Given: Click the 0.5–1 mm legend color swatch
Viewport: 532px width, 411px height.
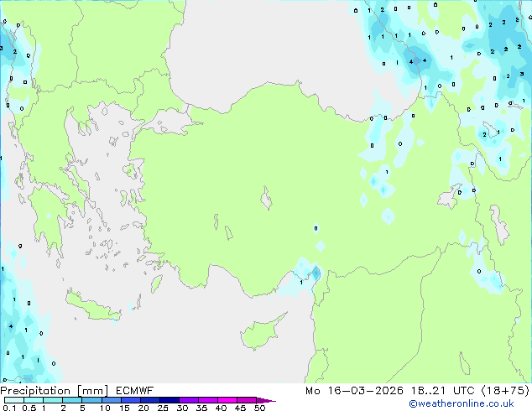Looking at the screenshot, I should point(34,400).
